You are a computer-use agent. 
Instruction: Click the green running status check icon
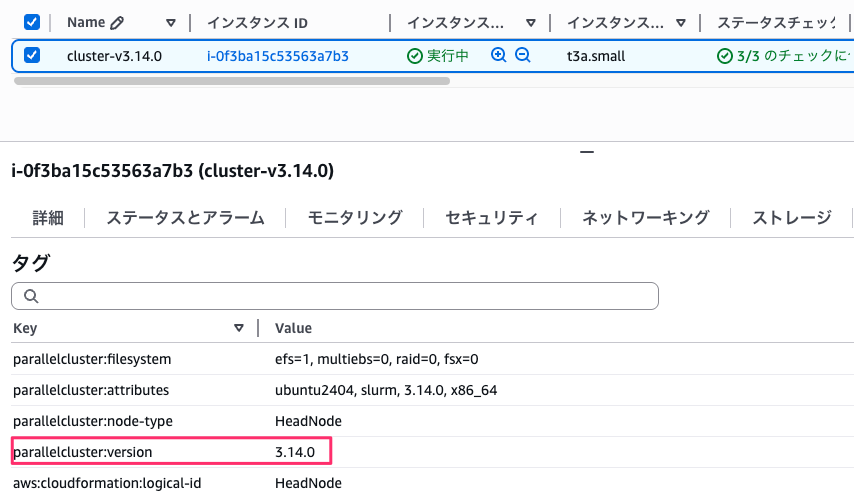click(415, 56)
